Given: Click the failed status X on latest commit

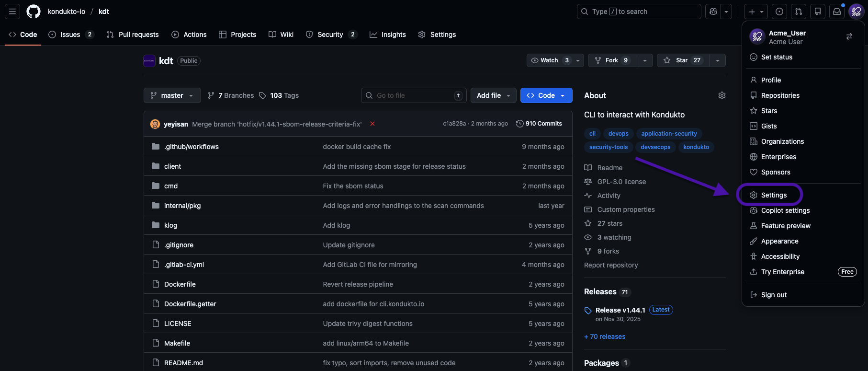Looking at the screenshot, I should [x=372, y=124].
